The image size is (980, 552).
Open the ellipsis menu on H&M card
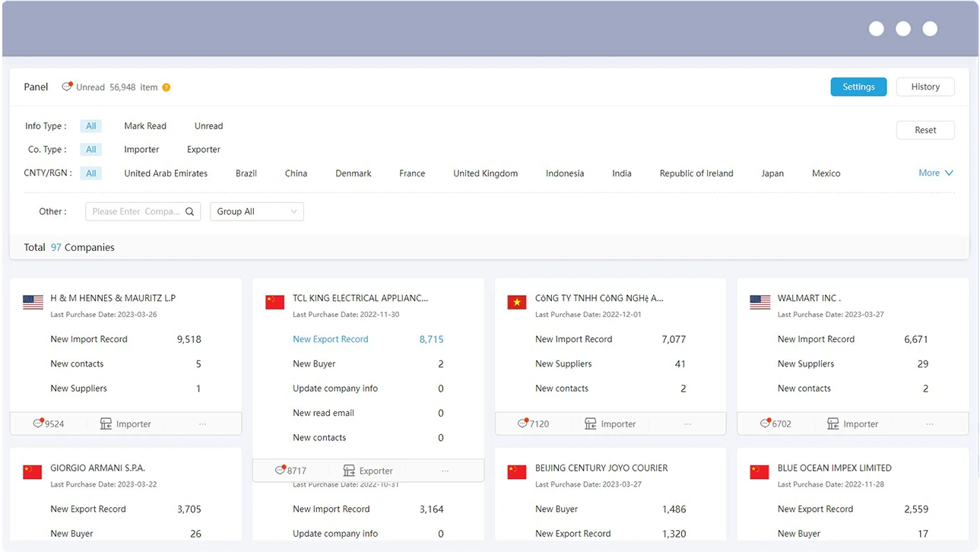coord(203,424)
